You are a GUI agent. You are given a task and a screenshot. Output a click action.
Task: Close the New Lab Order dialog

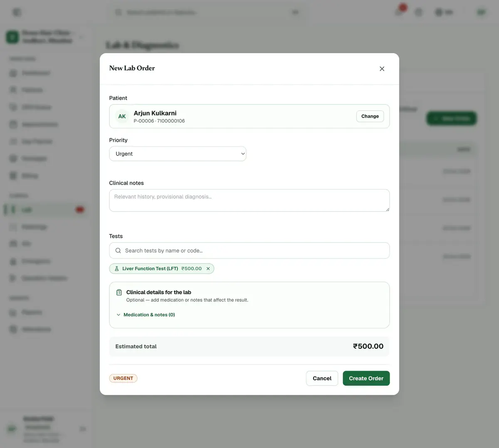382,69
